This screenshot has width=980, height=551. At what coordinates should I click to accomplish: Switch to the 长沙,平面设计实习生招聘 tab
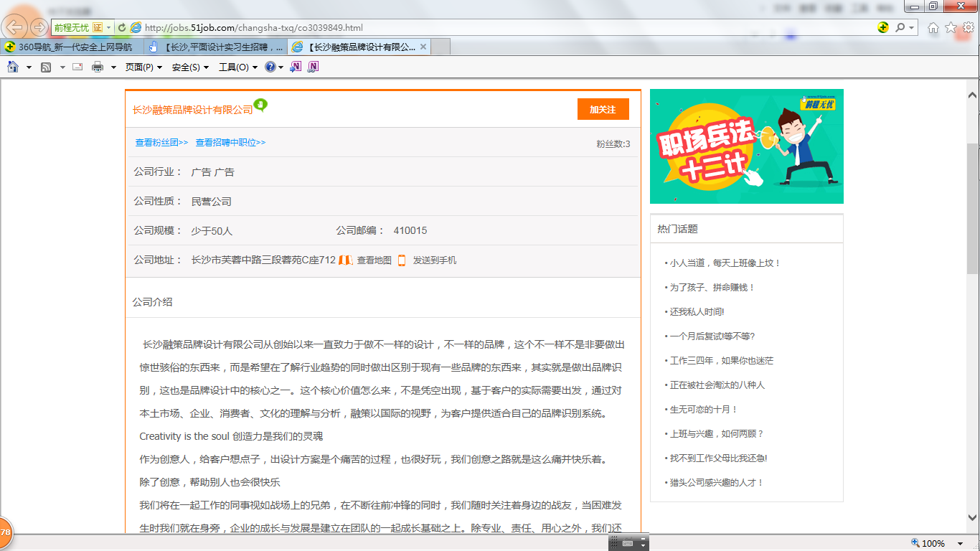coord(216,47)
